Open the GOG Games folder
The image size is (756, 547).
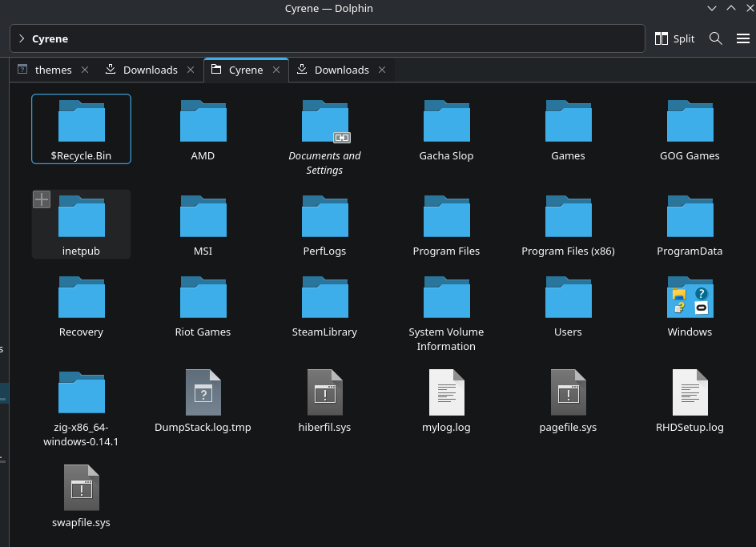tap(690, 121)
